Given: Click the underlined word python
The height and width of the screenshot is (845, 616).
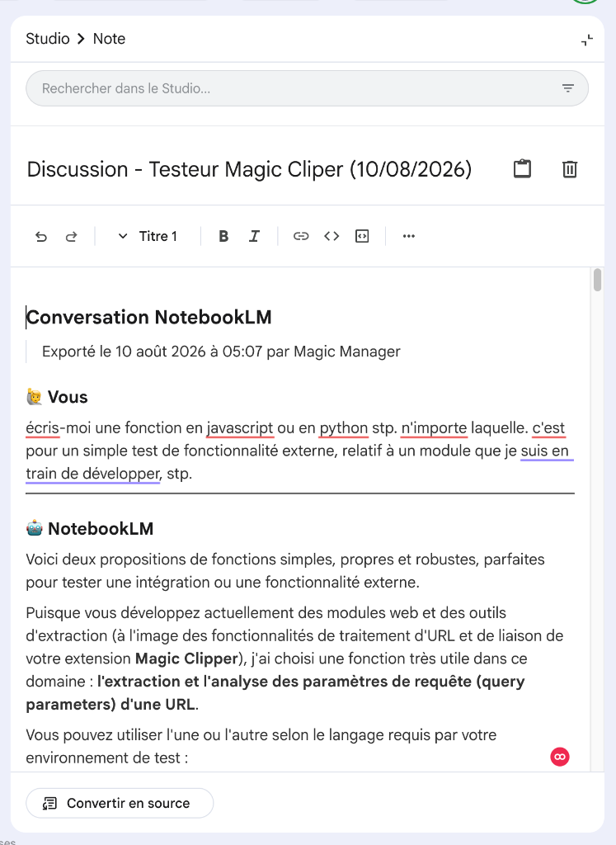Looking at the screenshot, I should [x=344, y=428].
